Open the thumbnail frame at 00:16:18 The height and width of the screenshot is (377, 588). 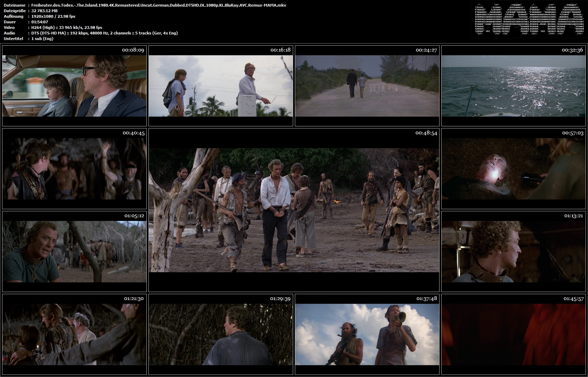point(221,86)
